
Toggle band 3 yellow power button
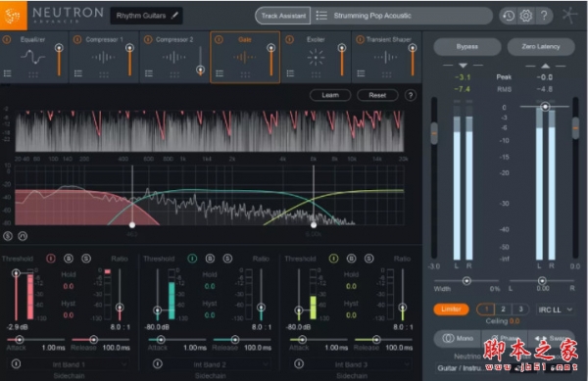click(x=333, y=259)
